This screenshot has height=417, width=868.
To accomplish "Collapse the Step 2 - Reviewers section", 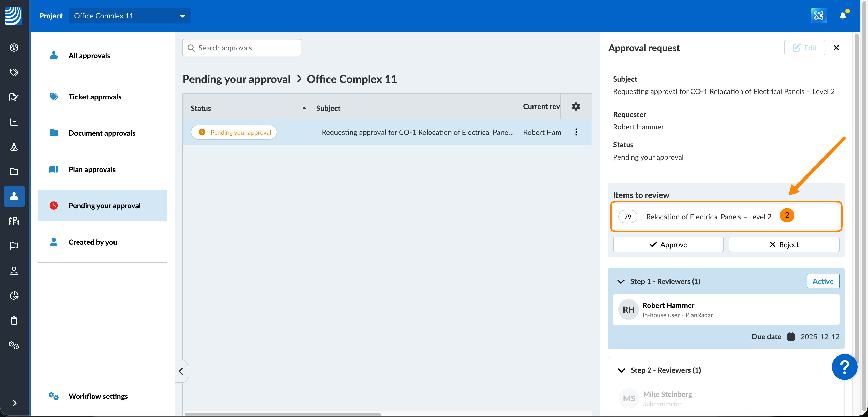I will [x=621, y=370].
